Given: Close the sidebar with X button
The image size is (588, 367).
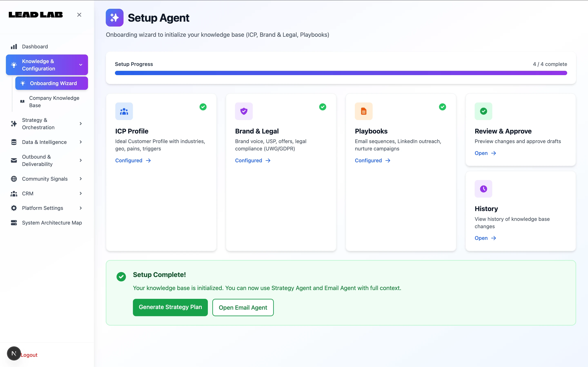Looking at the screenshot, I should 79,15.
